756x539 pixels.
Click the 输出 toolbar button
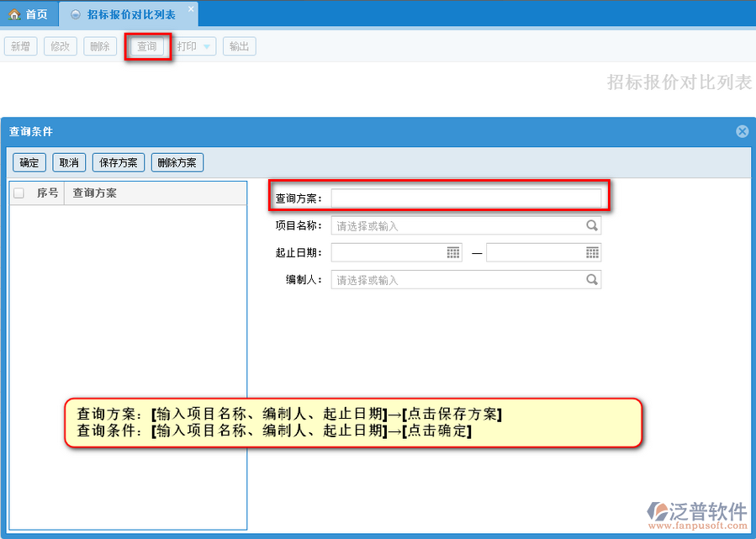tap(239, 46)
